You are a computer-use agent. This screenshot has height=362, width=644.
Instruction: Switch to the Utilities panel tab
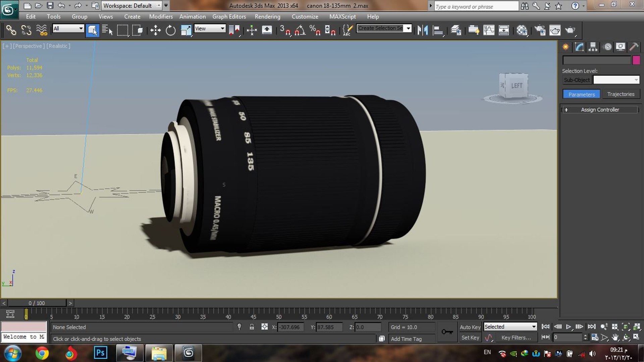[x=634, y=47]
